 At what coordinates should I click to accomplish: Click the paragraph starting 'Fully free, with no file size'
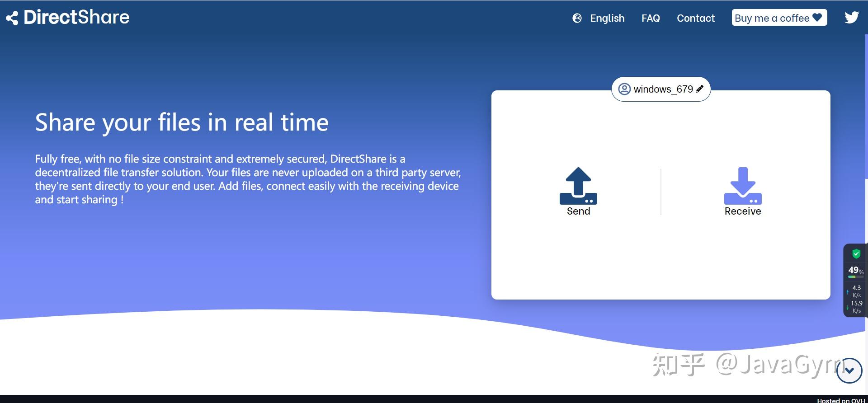248,179
